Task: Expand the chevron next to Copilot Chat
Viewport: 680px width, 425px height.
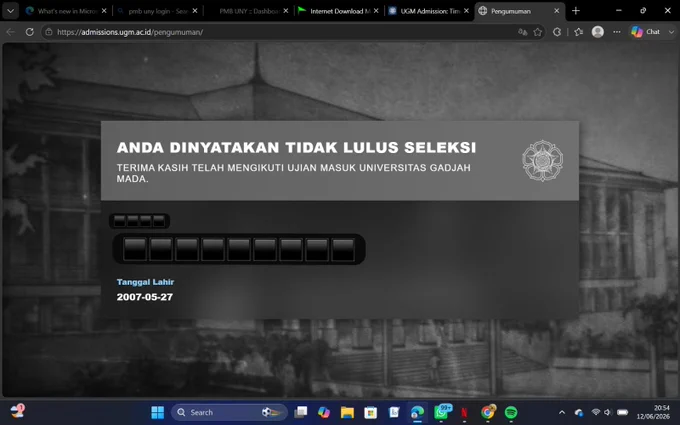Action: pos(671,32)
